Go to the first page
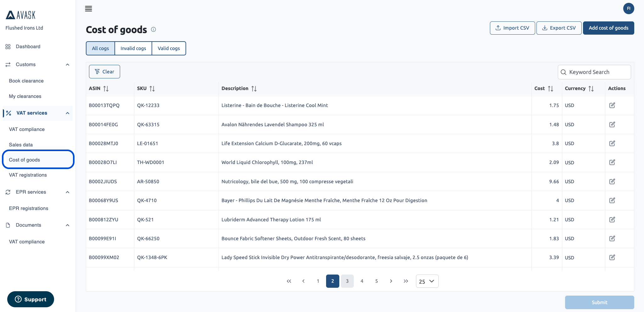 pyautogui.click(x=289, y=281)
